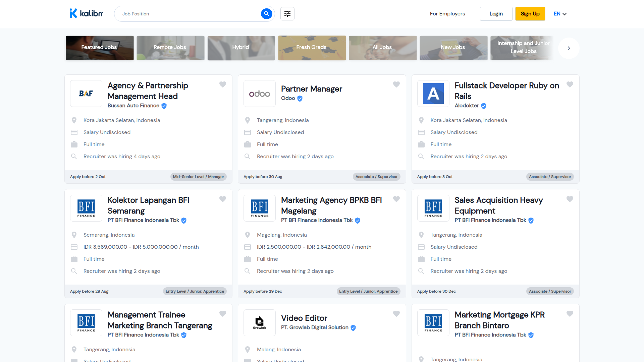Click the yellow Sign Up button
This screenshot has width=644, height=362.
click(530, 14)
